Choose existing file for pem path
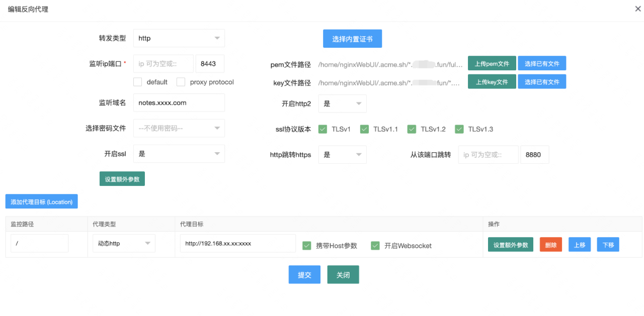This screenshot has width=644, height=316. (542, 63)
